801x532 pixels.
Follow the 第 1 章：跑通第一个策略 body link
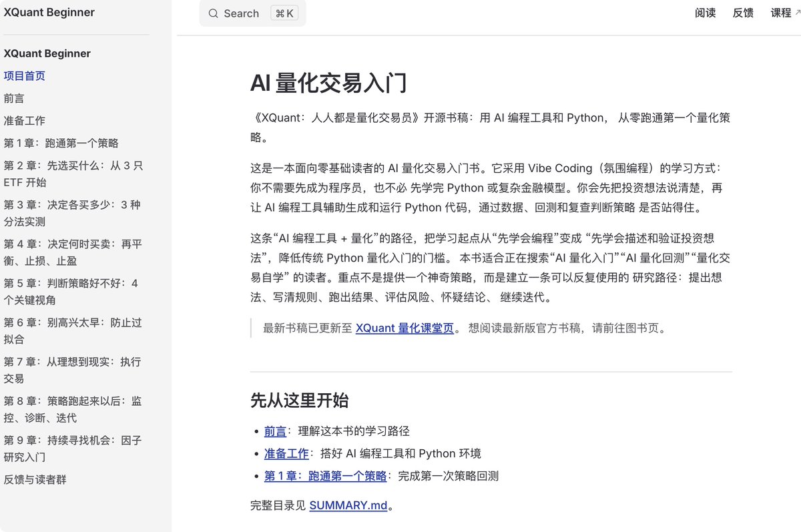tap(325, 476)
